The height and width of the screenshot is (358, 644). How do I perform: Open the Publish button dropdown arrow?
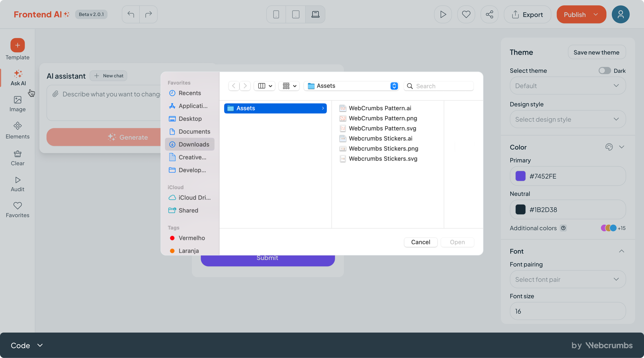coord(596,15)
